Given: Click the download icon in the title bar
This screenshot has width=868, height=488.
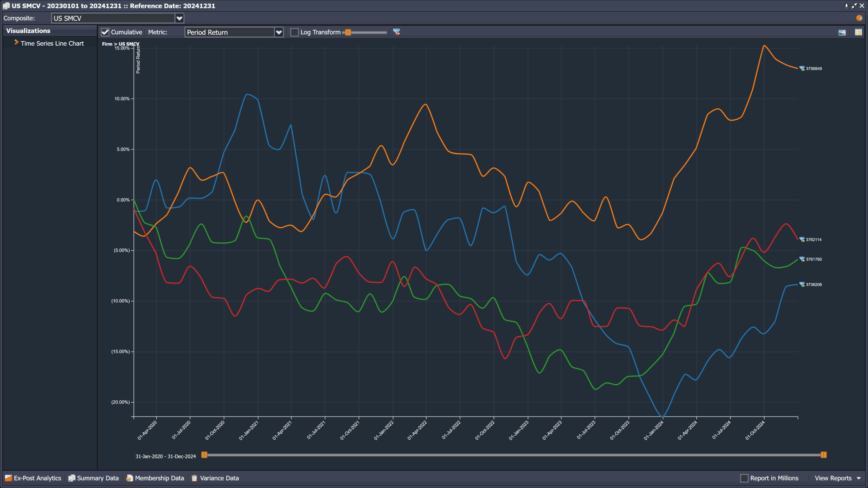Looking at the screenshot, I should (x=846, y=6).
